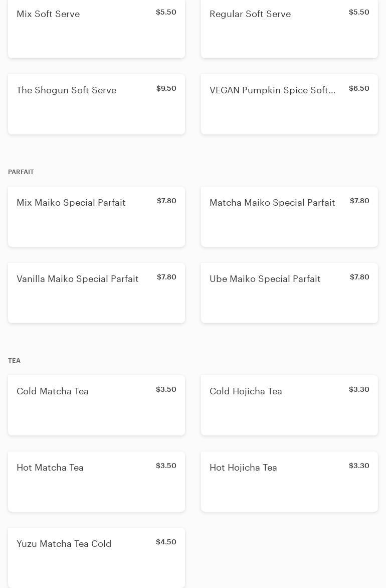
Task: Click the PARFAIT section heading
Action: (x=21, y=172)
